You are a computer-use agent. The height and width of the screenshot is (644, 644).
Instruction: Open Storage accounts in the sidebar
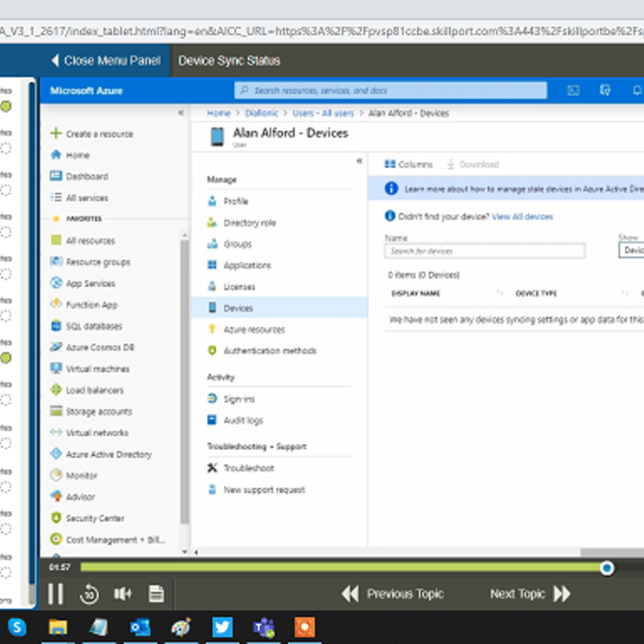click(x=91, y=411)
